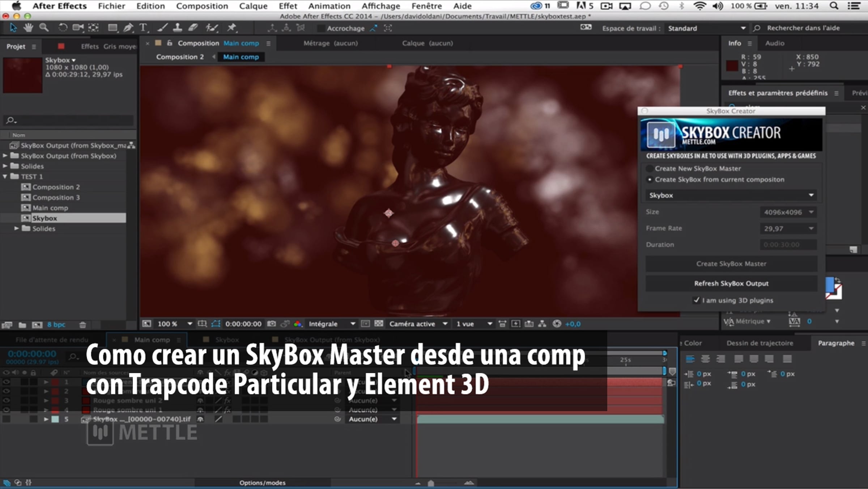This screenshot has height=489, width=868.
Task: Reset exposure using the aperture icon
Action: [557, 324]
